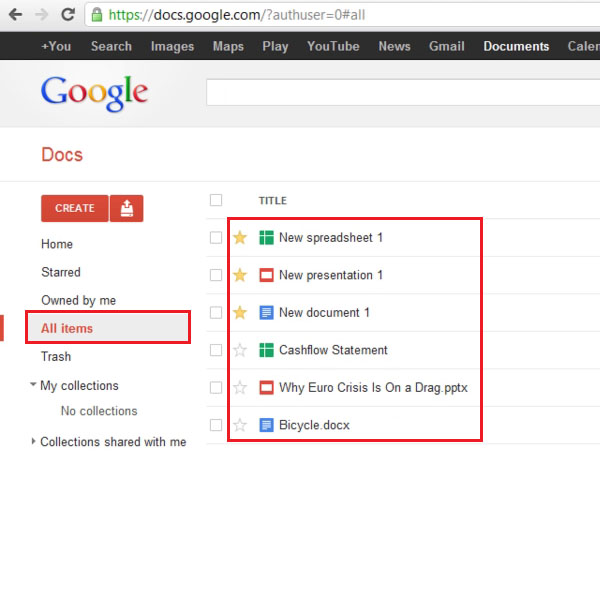Star the Cashflow Statement file
600x600 pixels.
240,350
